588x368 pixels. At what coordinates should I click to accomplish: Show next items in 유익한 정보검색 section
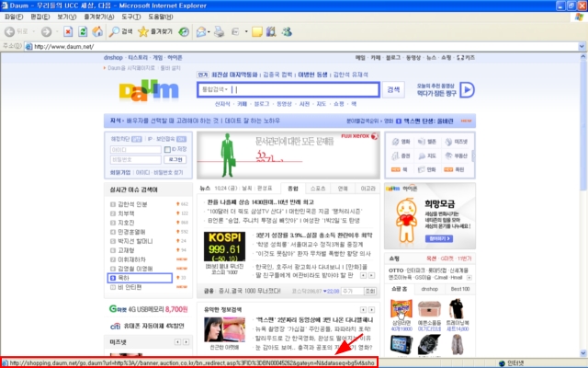(x=371, y=310)
